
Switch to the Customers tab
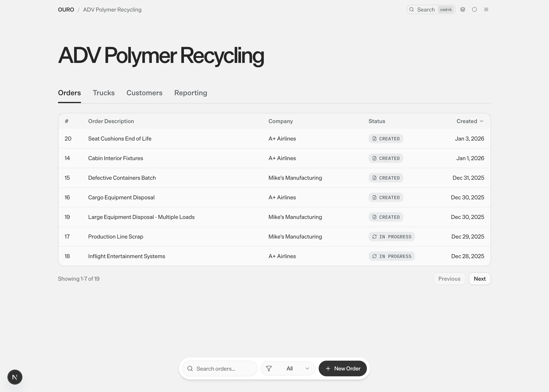point(144,93)
